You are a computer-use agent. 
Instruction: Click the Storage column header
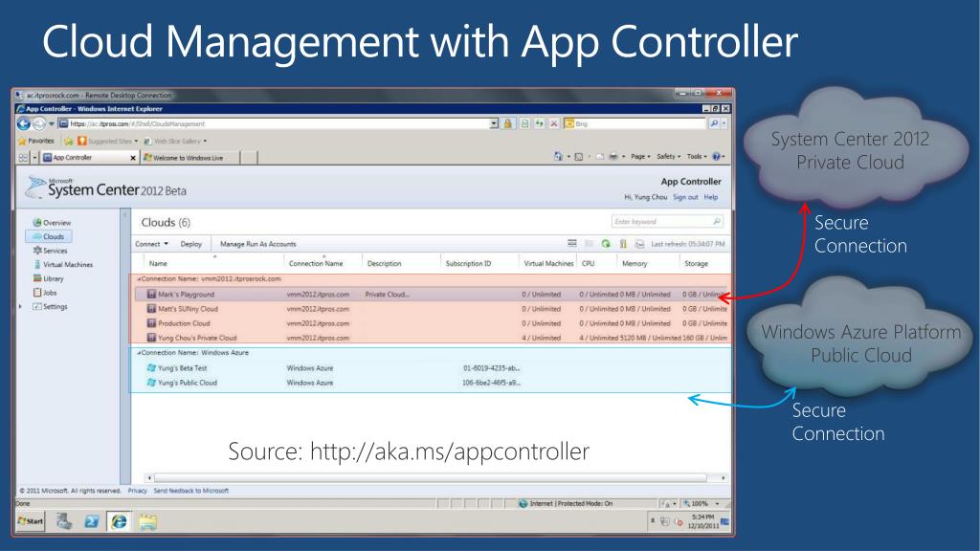(696, 264)
